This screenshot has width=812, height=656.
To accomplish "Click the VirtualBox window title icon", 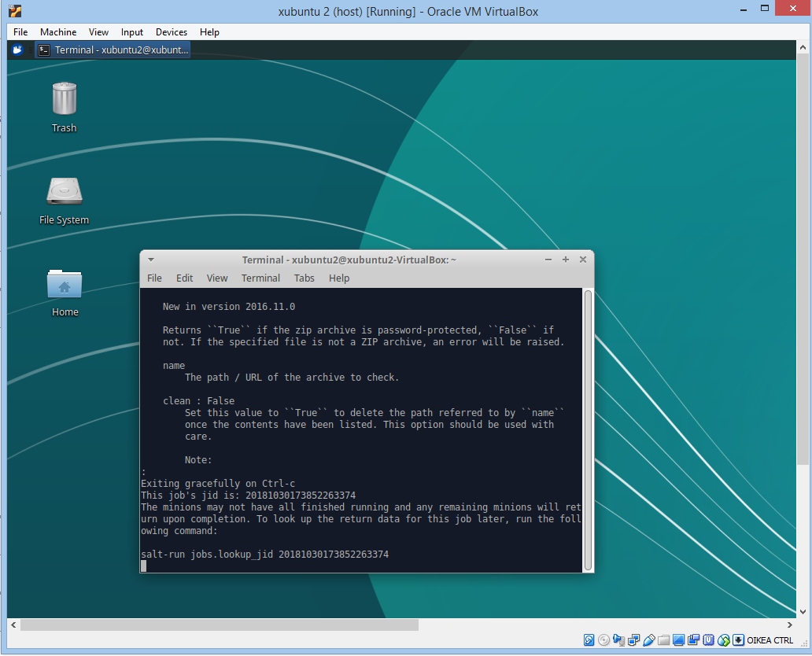I will pos(15,10).
